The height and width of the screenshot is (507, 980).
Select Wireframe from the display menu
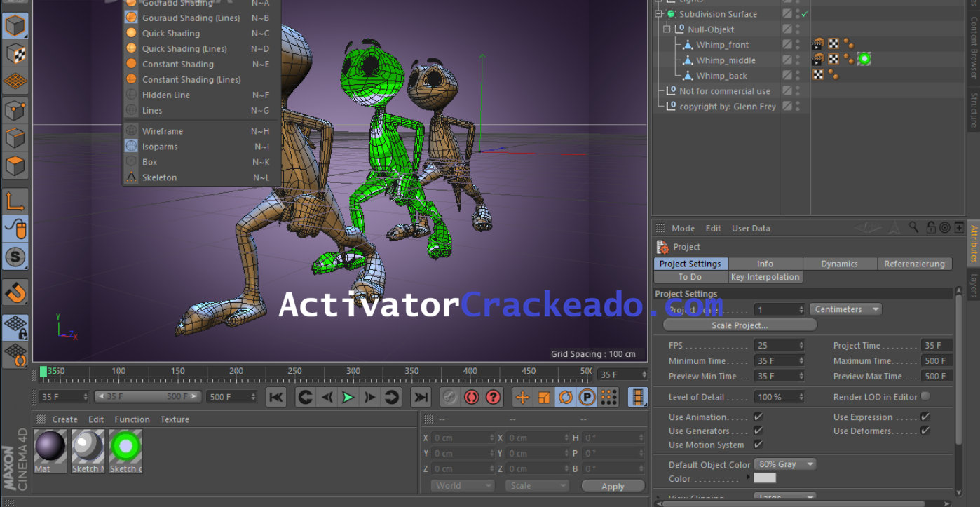click(x=161, y=130)
